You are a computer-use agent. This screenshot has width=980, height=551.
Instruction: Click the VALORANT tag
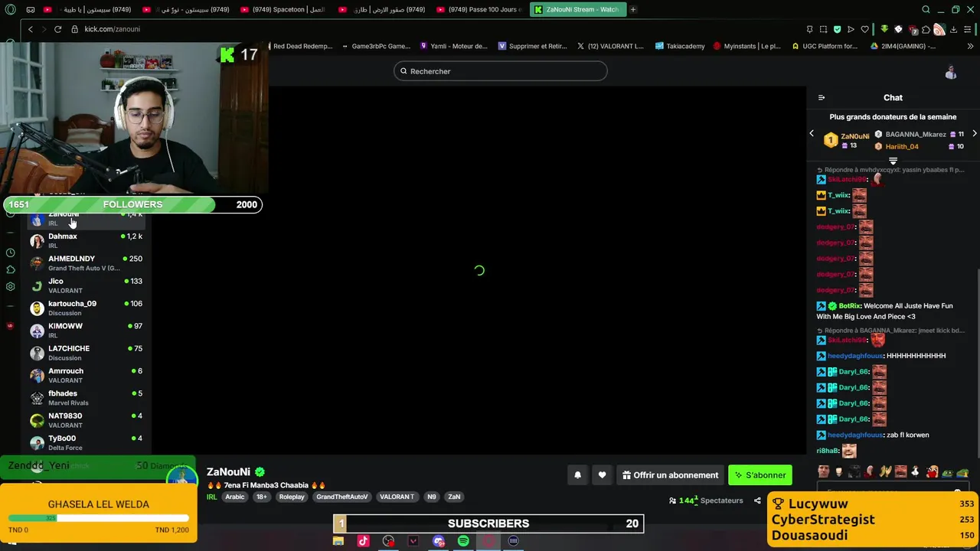click(397, 497)
